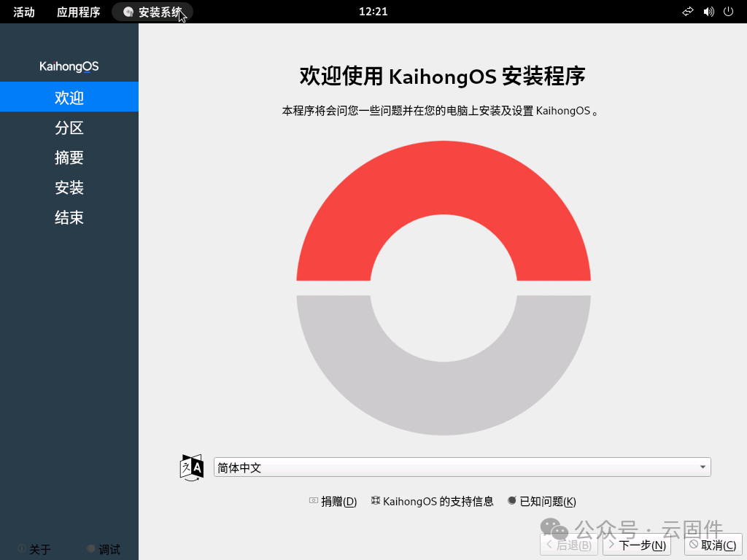Click the 安装系统 app indicator in the top bar
This screenshot has width=747, height=560.
coord(152,12)
